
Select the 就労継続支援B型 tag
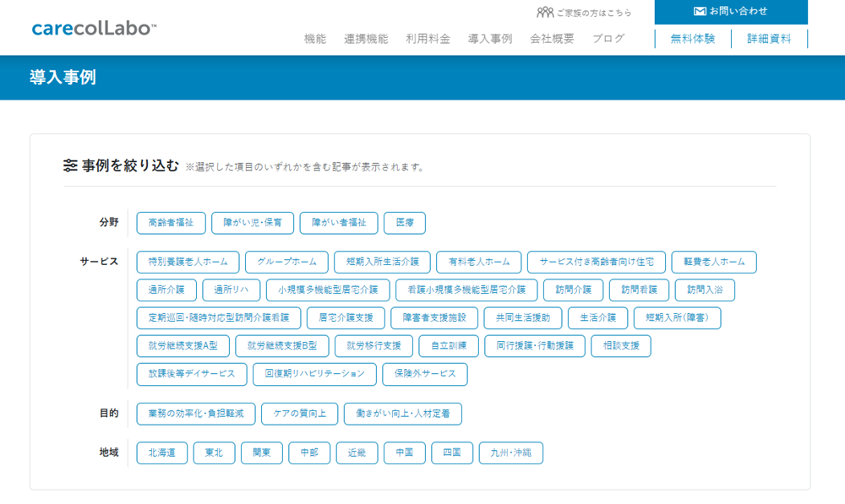click(282, 346)
